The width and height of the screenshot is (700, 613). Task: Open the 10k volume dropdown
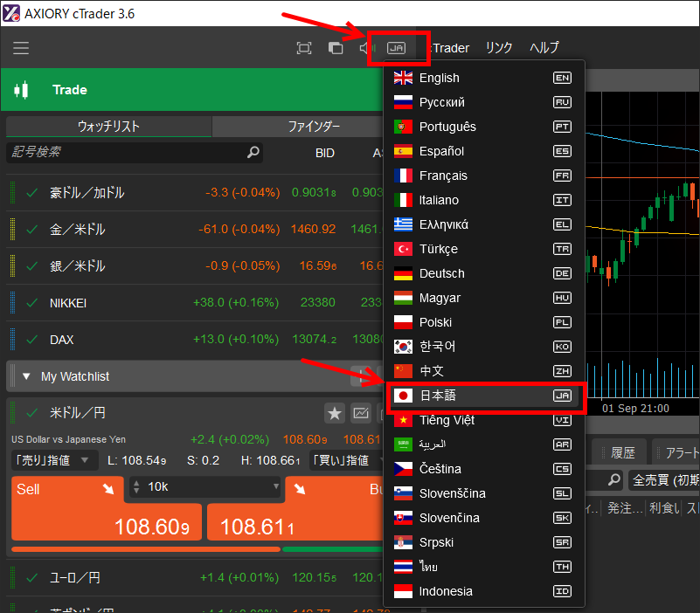click(204, 486)
